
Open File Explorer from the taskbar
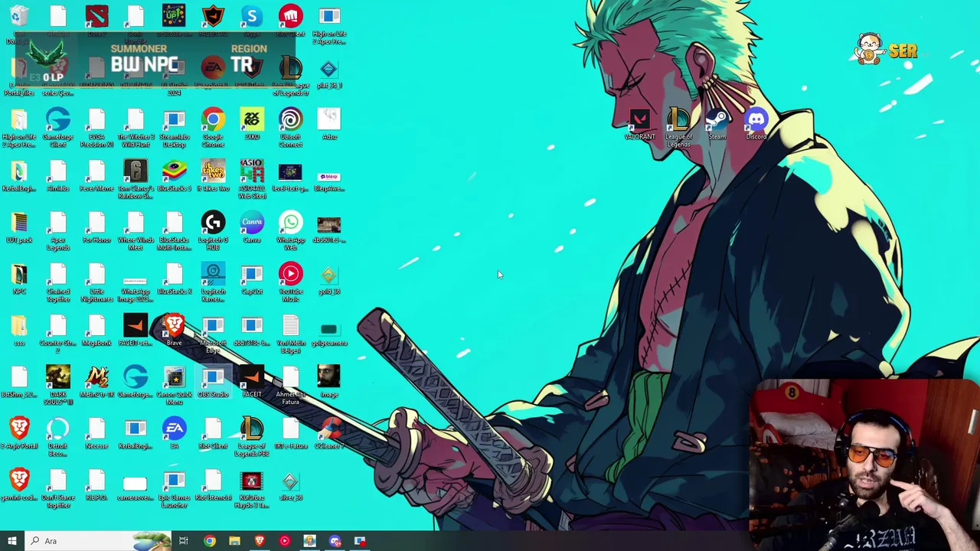pyautogui.click(x=234, y=541)
